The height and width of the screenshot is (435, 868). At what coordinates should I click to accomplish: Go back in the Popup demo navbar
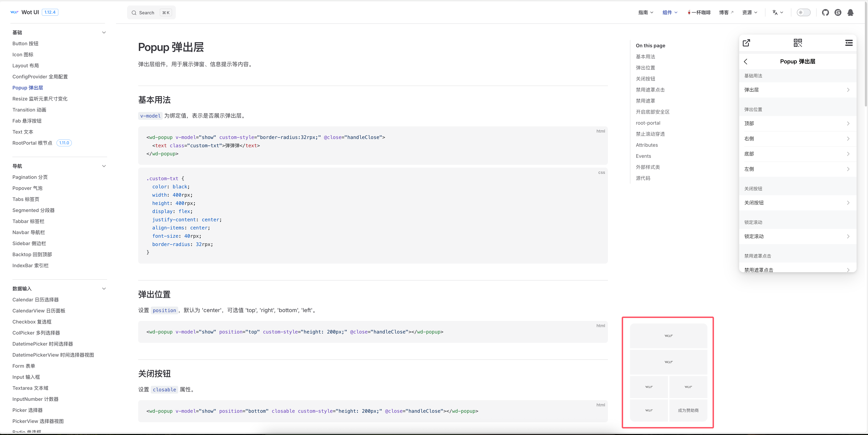[746, 61]
